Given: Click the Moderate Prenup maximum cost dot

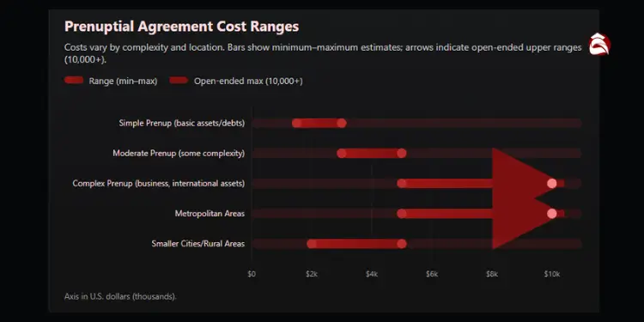Looking at the screenshot, I should (402, 153).
